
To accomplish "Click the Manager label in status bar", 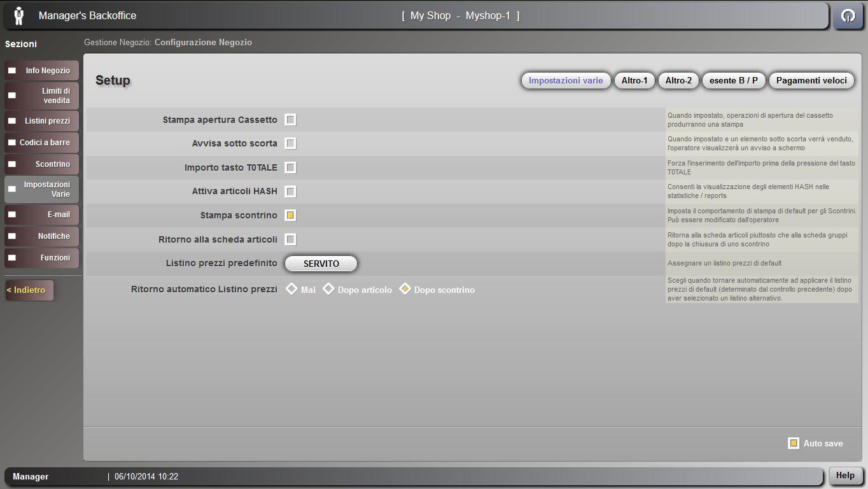I will click(31, 476).
